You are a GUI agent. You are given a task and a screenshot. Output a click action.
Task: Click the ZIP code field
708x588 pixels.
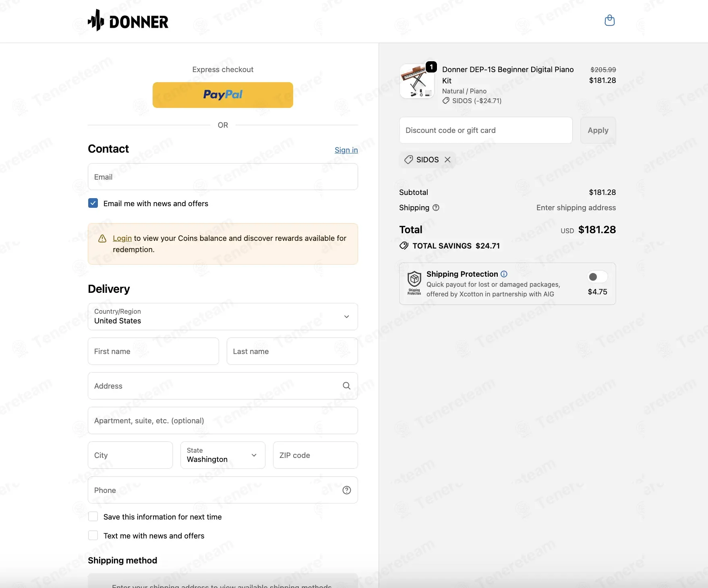[315, 455]
